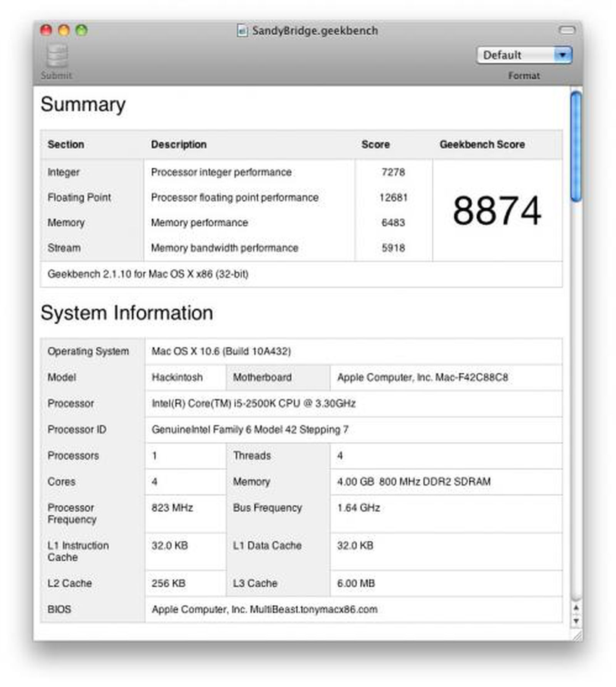
Task: Click the 256 KB L2 Cache value
Action: pyautogui.click(x=168, y=583)
